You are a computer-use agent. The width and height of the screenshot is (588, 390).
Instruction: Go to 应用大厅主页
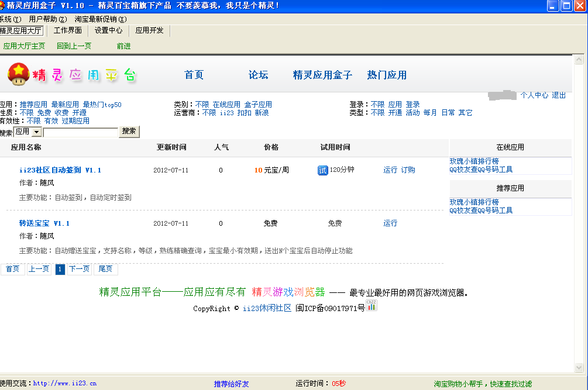click(24, 46)
